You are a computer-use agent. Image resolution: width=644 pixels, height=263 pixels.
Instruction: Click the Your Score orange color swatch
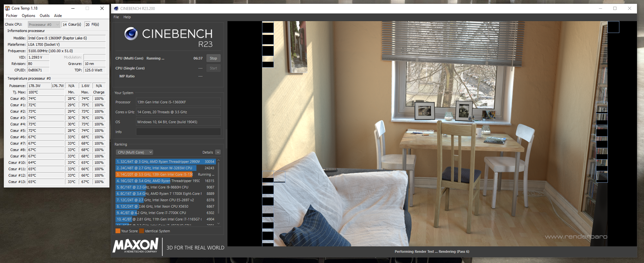[x=118, y=231]
